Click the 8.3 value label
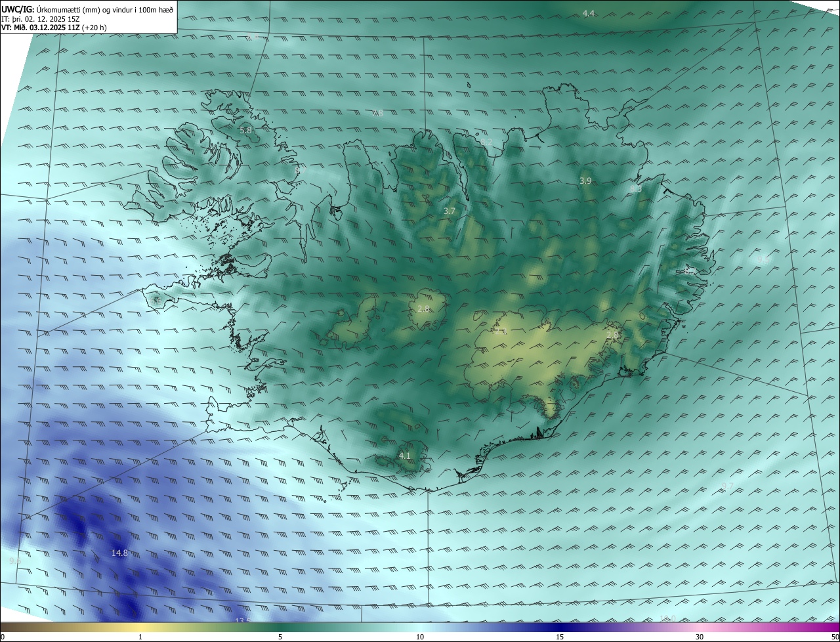The height and width of the screenshot is (642, 840). [636, 189]
